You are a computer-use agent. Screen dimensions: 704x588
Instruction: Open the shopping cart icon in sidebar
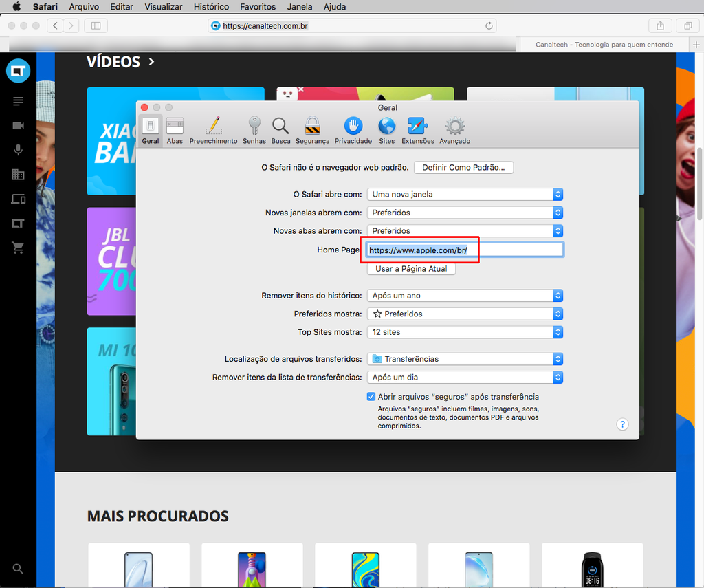[18, 247]
